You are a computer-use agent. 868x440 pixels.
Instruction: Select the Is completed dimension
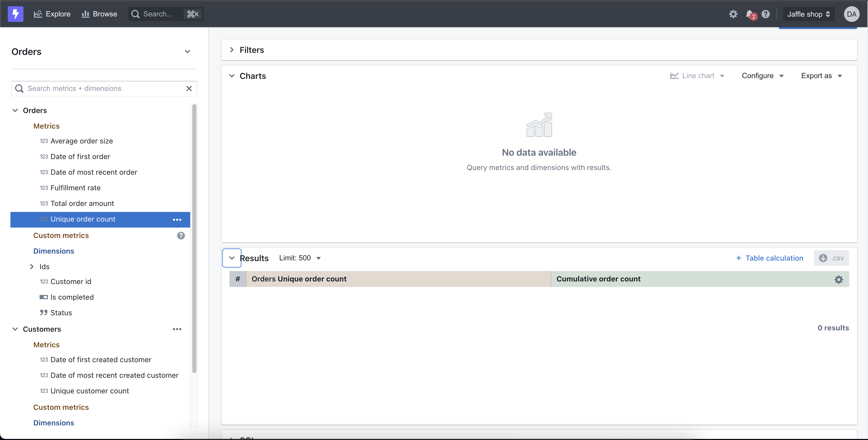point(100,297)
